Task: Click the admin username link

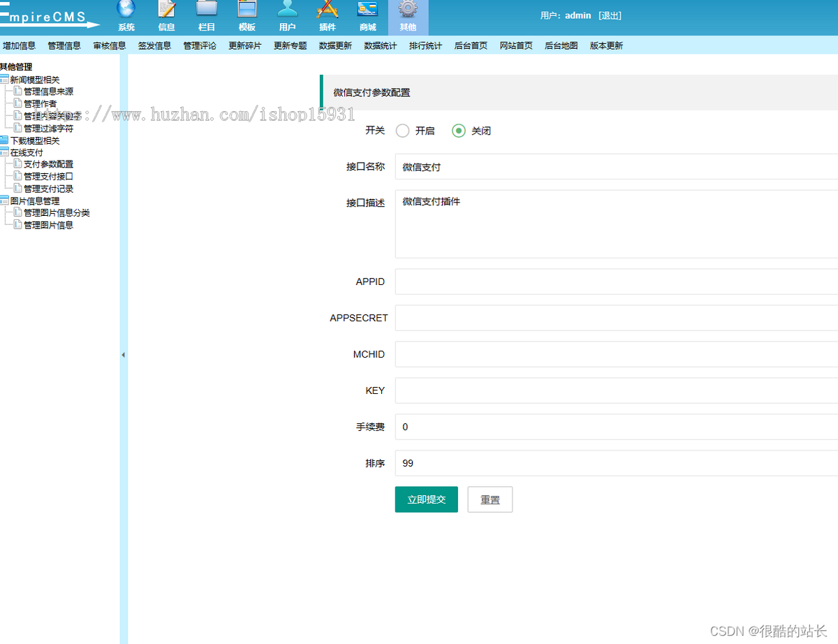Action: (x=578, y=15)
